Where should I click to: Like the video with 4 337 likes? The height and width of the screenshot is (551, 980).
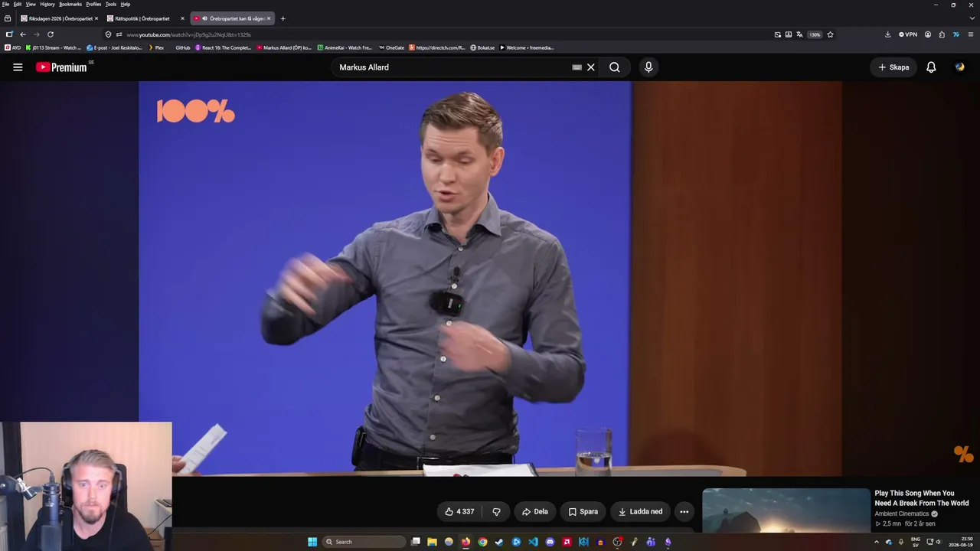point(459,512)
